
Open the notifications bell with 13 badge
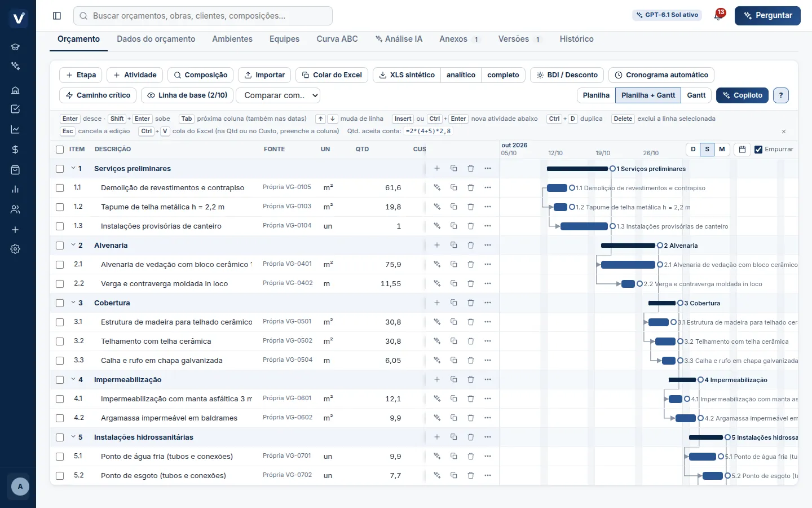[x=719, y=15]
